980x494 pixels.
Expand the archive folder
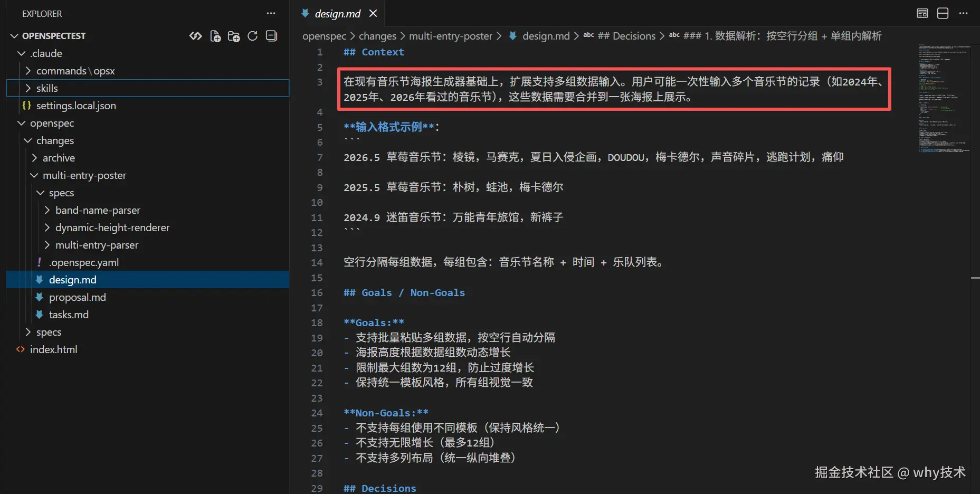tap(34, 158)
